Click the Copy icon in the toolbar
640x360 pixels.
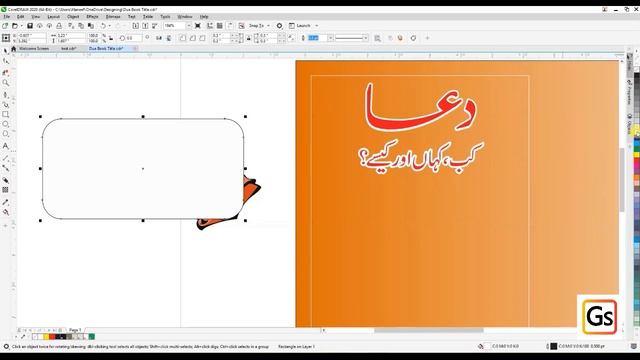click(81, 26)
